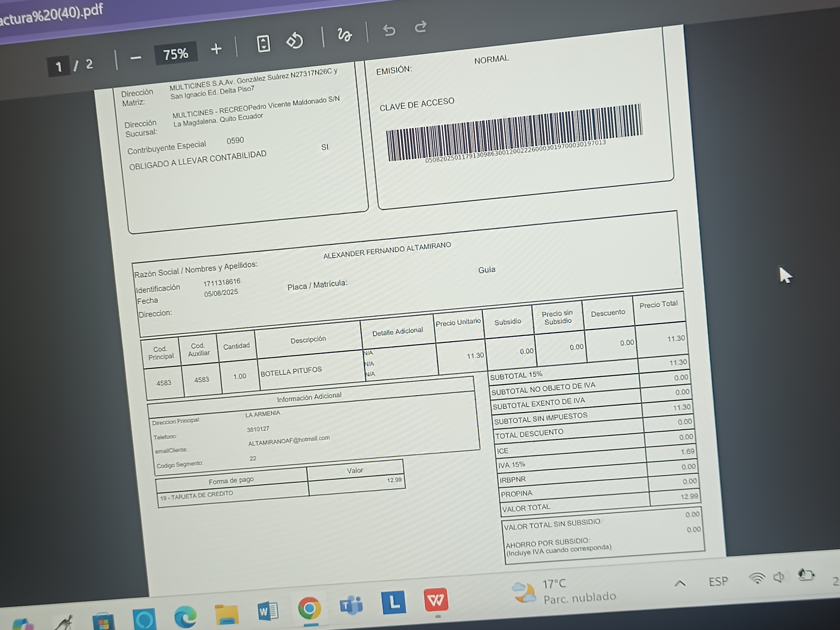Open the weather widget showing 17°C
This screenshot has width=840, height=630.
click(564, 592)
